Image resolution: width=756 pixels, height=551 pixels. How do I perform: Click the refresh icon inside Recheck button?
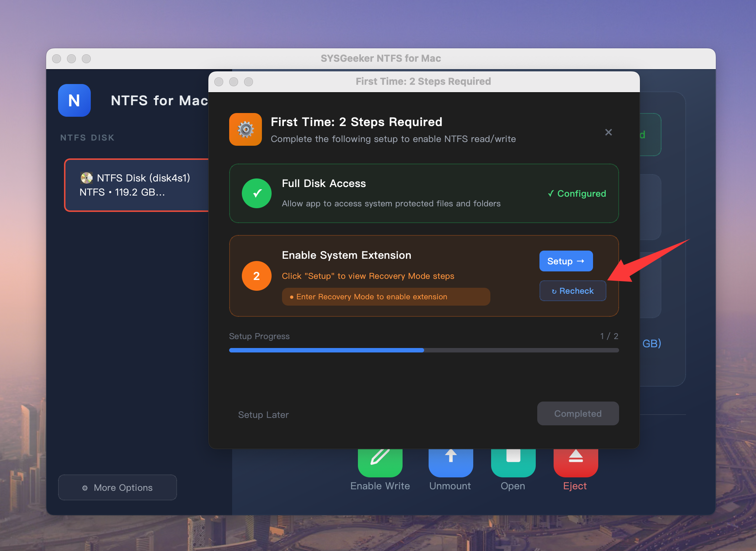[554, 291]
